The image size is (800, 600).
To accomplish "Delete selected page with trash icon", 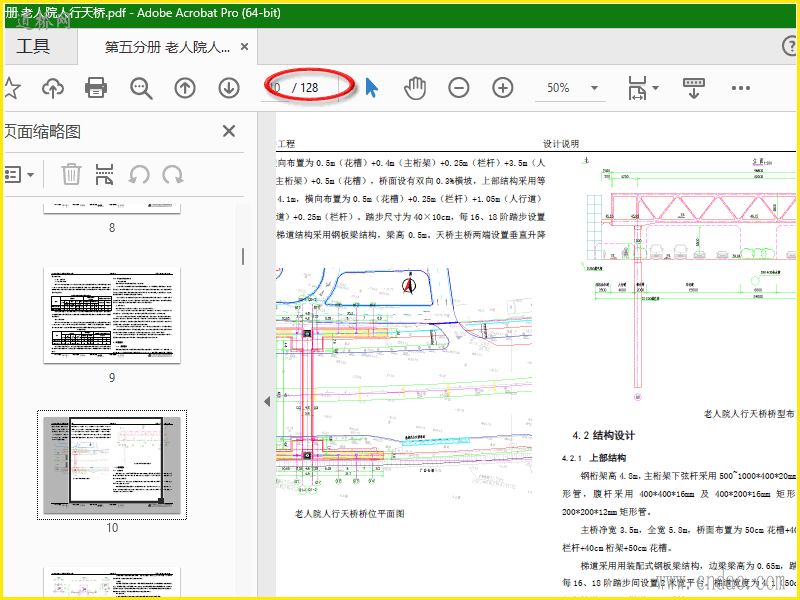I will (x=71, y=174).
